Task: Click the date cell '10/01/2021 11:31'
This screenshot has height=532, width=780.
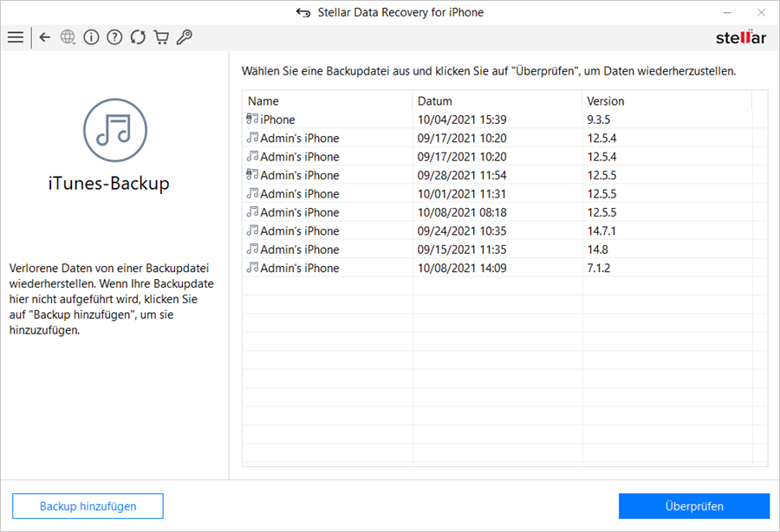Action: [x=462, y=194]
